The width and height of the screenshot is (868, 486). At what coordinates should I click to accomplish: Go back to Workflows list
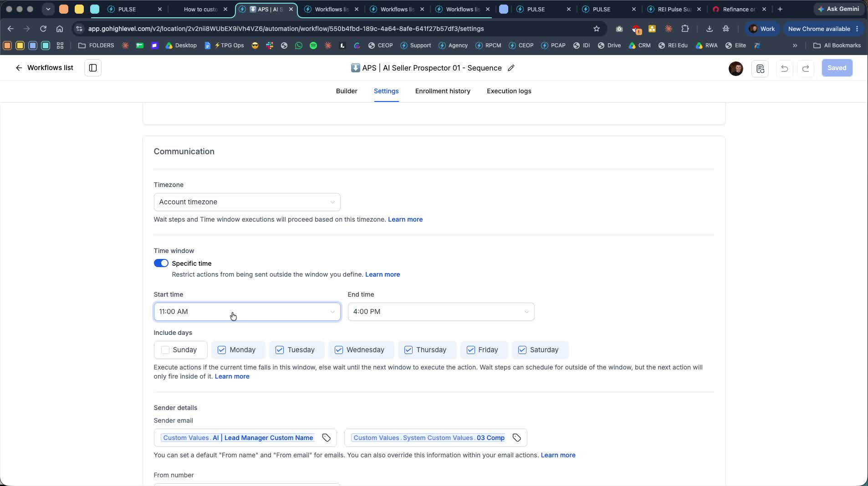pyautogui.click(x=44, y=68)
